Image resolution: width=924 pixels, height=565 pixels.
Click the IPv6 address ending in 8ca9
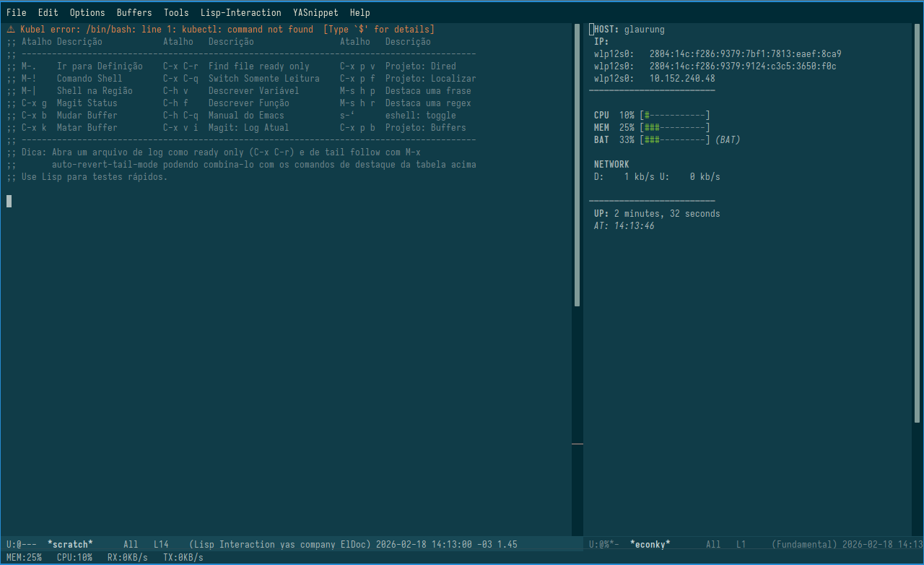[x=746, y=54]
